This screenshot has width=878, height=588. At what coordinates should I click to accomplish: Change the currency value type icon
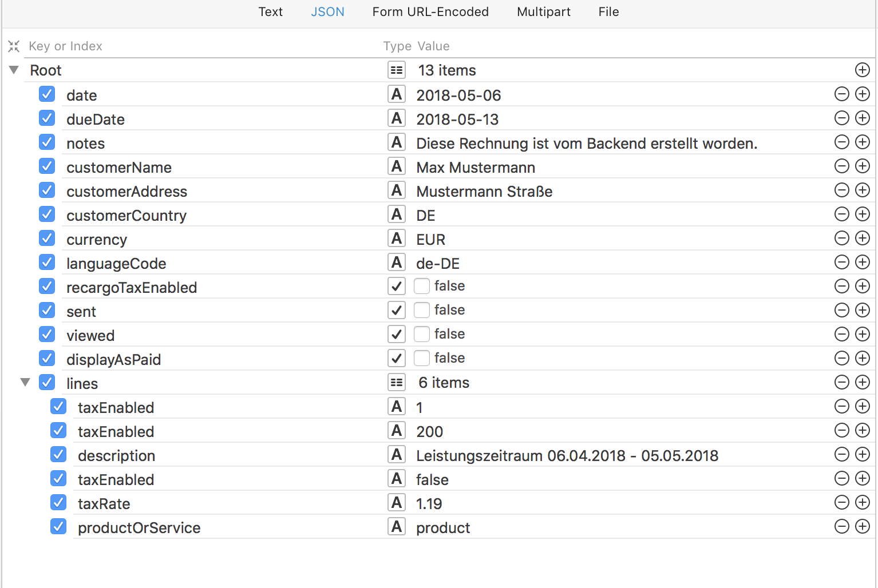point(397,238)
